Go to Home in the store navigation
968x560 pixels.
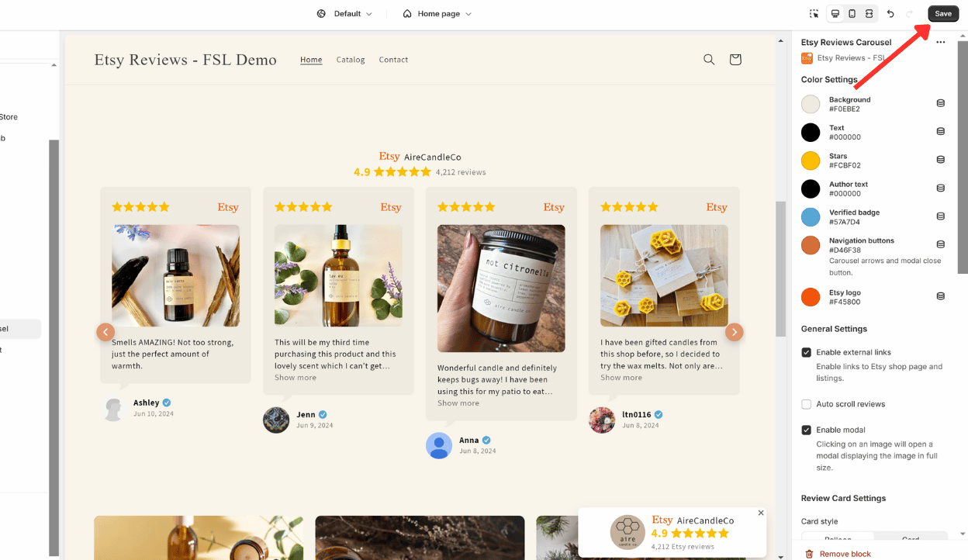tap(311, 60)
